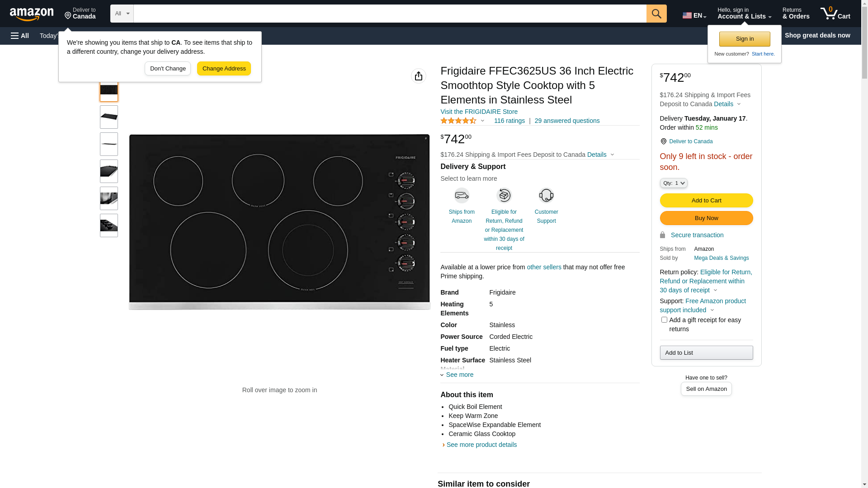Open the All hamburger menu

point(20,36)
